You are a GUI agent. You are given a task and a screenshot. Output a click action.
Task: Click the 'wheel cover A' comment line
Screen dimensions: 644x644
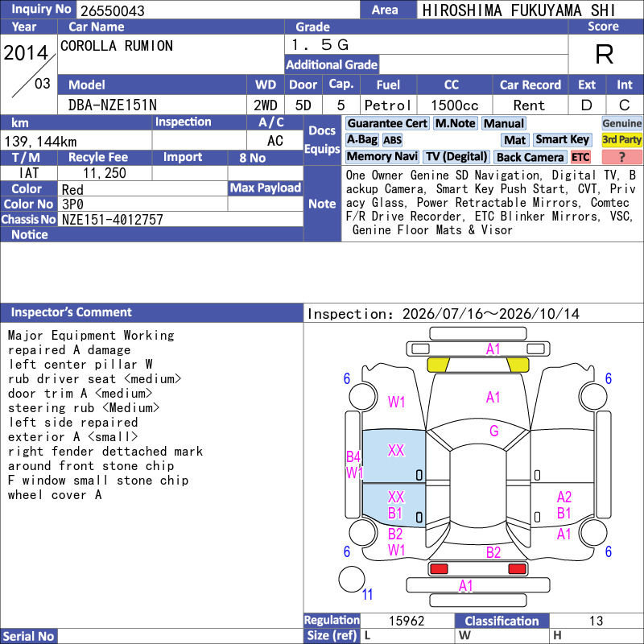55,495
